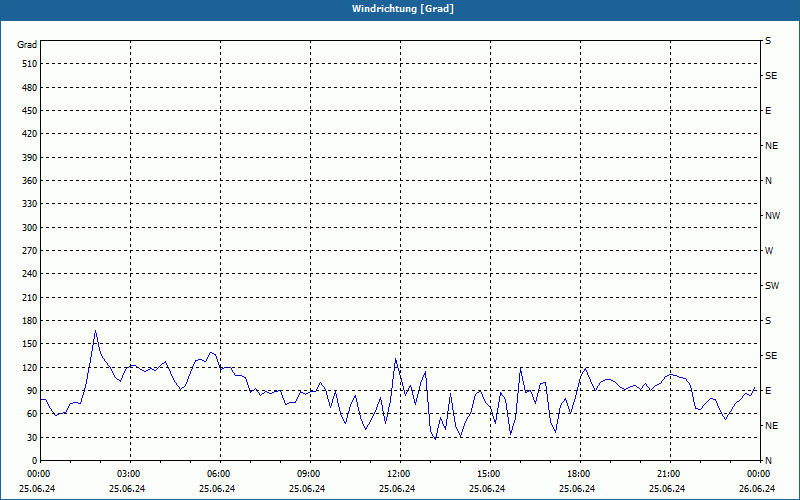Click the NW compass label
Image resolution: width=800 pixels, height=500 pixels.
[772, 216]
